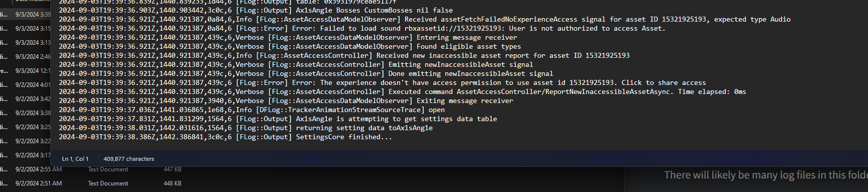Click the 447 KB Text Document type label
Viewport: 868px width, 192px height.
(108, 169)
